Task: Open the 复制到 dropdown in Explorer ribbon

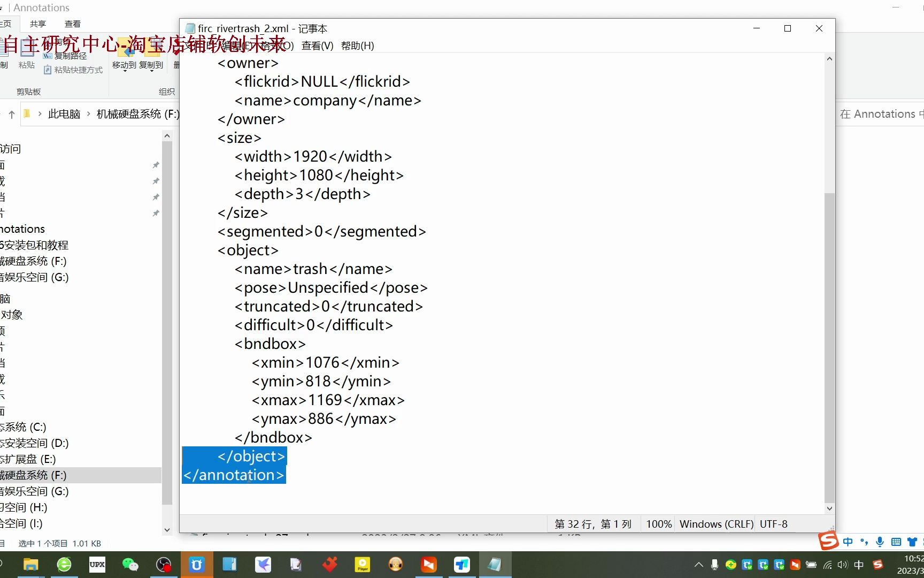Action: (151, 65)
